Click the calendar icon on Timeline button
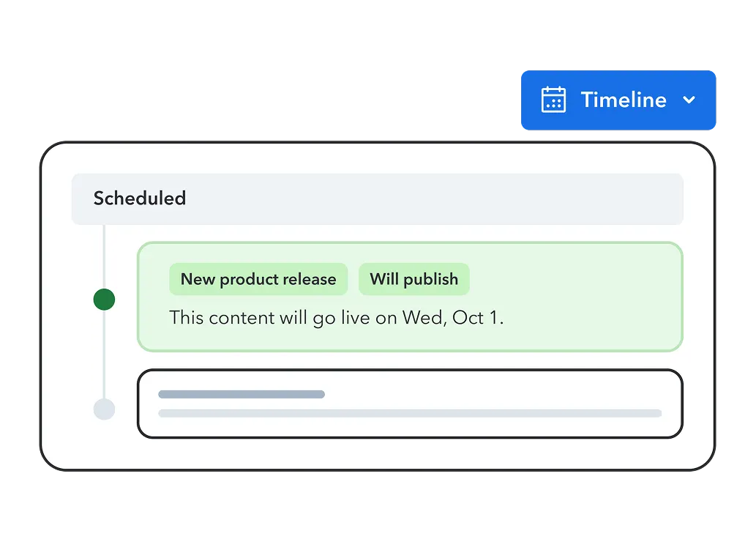756x542 pixels. (553, 100)
